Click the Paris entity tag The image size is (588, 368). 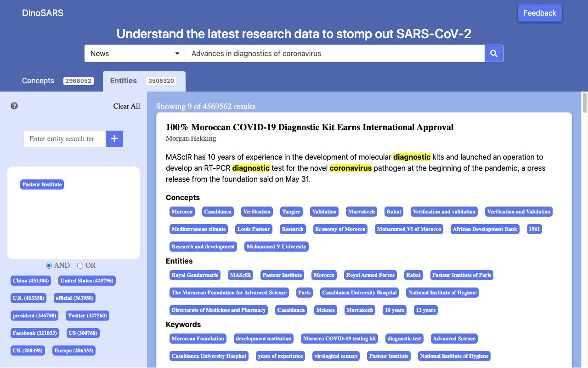click(x=304, y=293)
